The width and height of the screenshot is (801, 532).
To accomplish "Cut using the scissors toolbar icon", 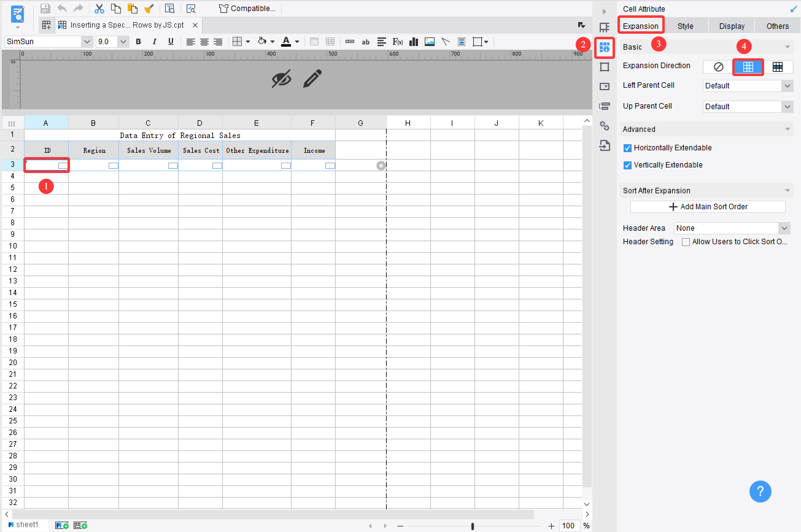I will click(x=99, y=9).
